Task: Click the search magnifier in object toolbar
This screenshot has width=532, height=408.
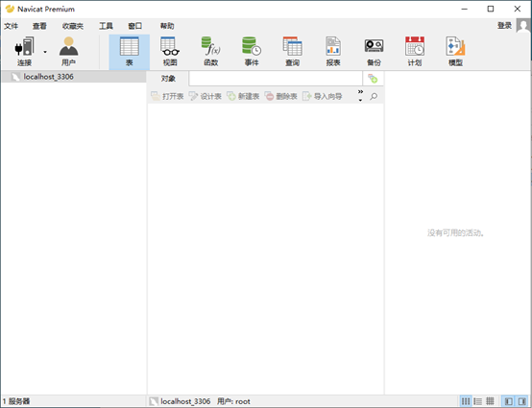Action: coord(374,96)
